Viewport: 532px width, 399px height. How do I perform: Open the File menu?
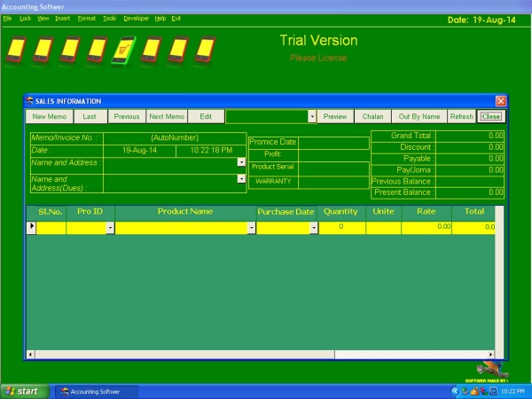[7, 19]
